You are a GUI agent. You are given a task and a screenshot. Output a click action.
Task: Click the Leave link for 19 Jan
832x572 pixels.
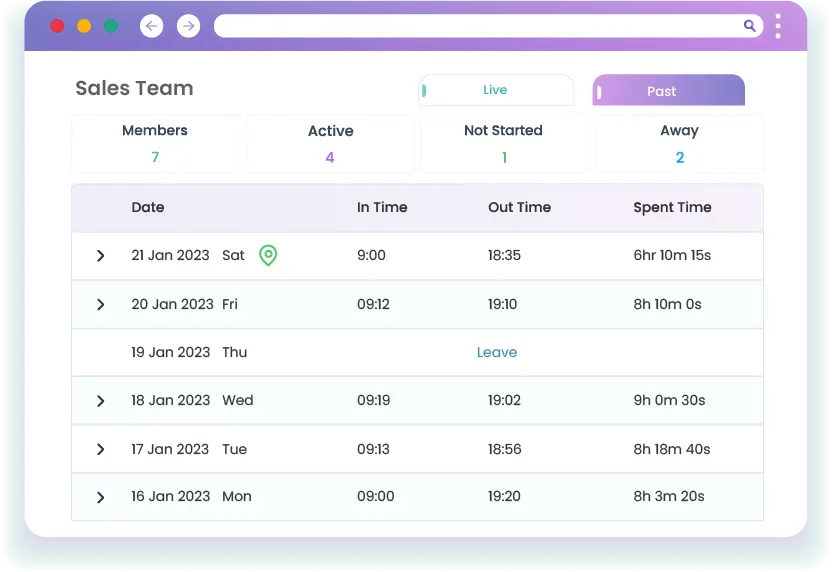(497, 352)
